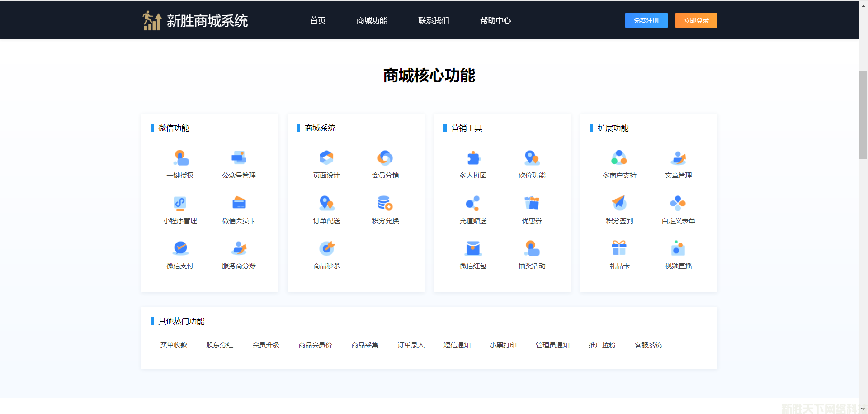Open the 微信红包 envelope icon
The height and width of the screenshot is (414, 868).
(x=473, y=248)
